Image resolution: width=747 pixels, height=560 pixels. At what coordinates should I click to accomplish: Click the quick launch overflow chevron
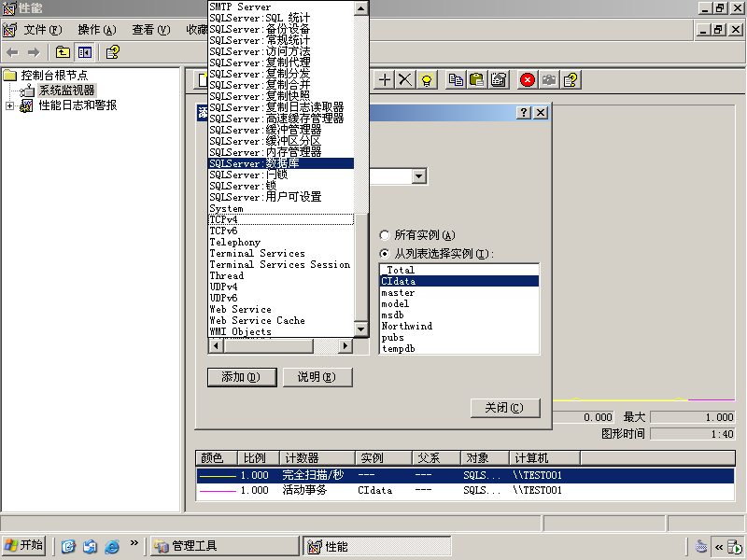tap(134, 542)
